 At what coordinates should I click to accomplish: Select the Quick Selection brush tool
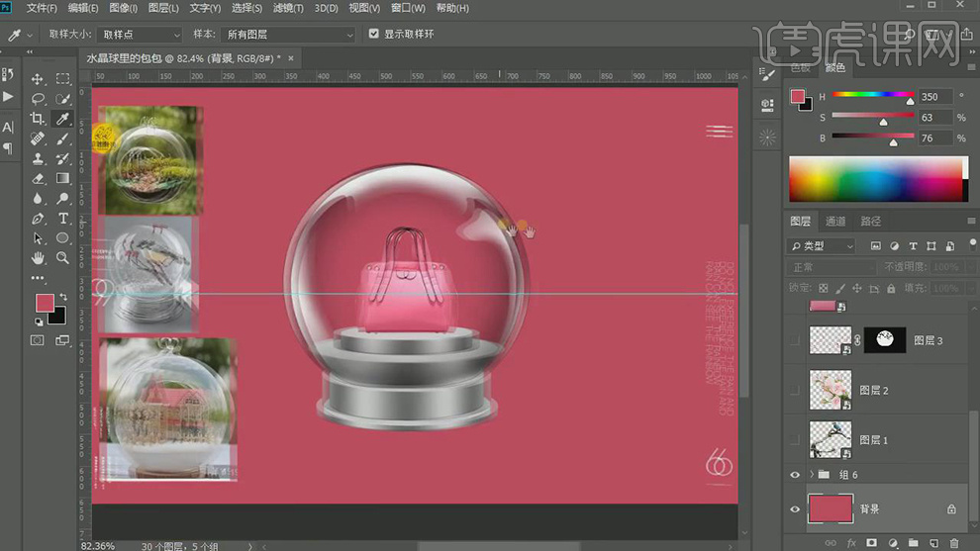(x=62, y=99)
